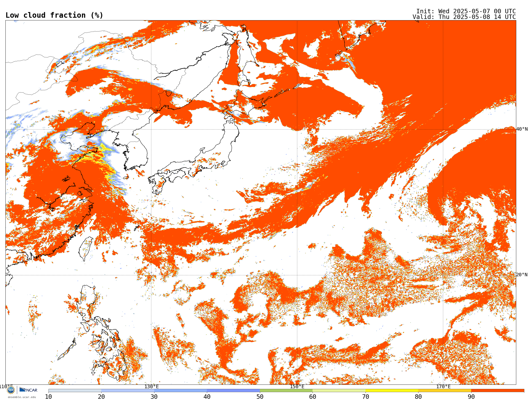Click the colorbar label '10'
The width and height of the screenshot is (532, 400).
click(x=49, y=397)
